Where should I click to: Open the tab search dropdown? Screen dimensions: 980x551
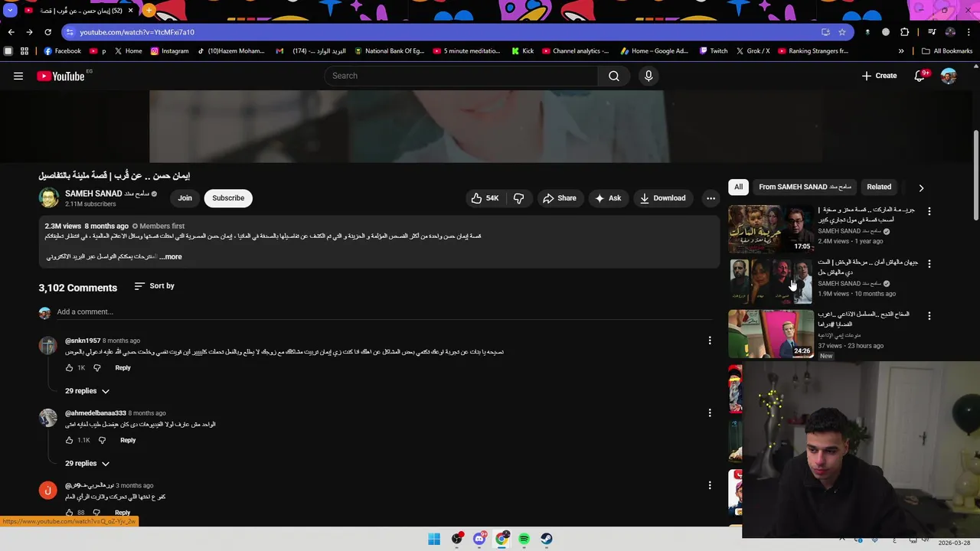10,11
